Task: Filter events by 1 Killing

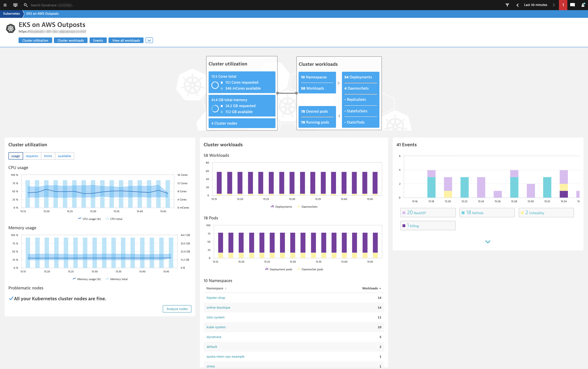Action: point(428,226)
